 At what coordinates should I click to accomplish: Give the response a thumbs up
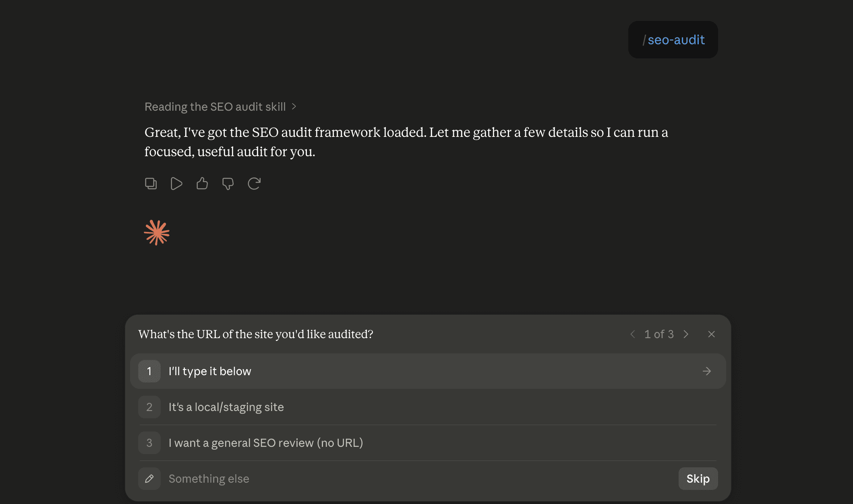[x=202, y=184]
